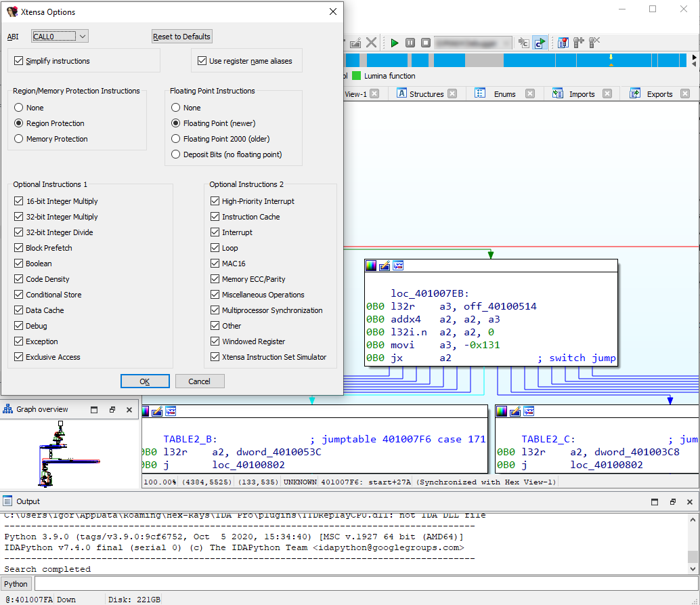Viewport: 700px width, 605px height.
Task: Click the stop process button in the toolbar
Action: pyautogui.click(x=426, y=43)
